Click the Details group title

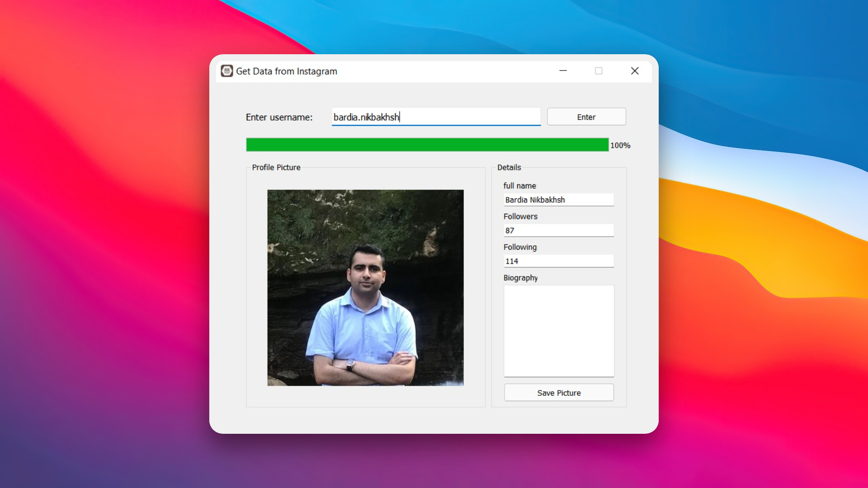(x=509, y=167)
